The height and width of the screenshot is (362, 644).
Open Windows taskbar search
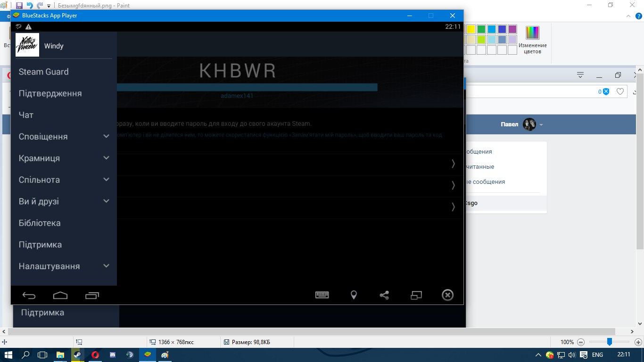pos(26,355)
